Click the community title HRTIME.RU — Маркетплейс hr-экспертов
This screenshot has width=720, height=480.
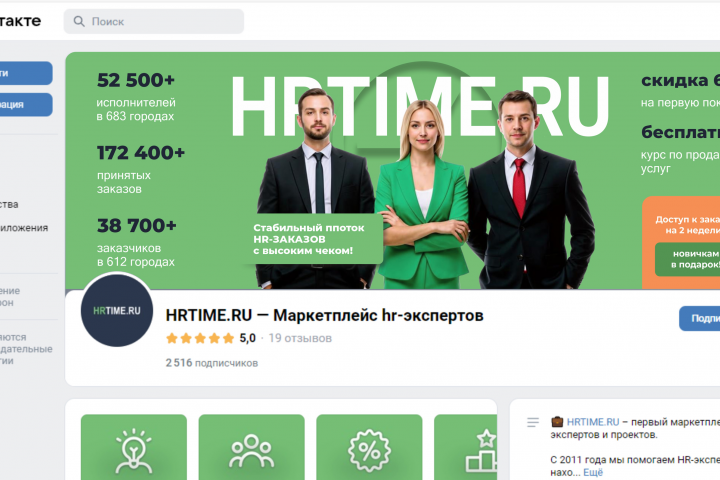click(x=324, y=316)
